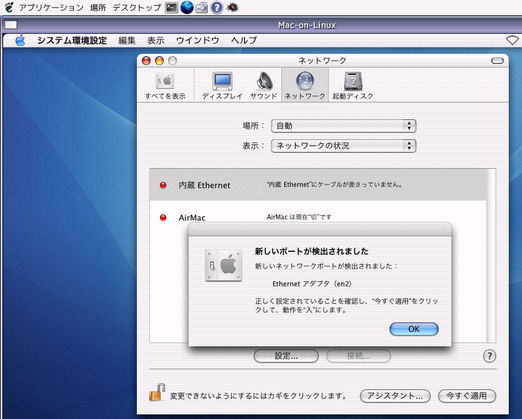
Task: Open the ディスプレイ preferences icon
Action: (x=222, y=86)
